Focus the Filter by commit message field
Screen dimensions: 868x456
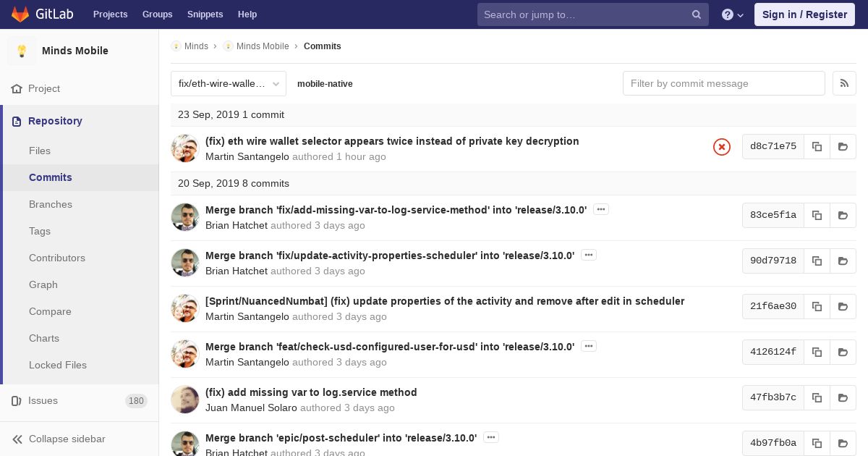pos(724,83)
